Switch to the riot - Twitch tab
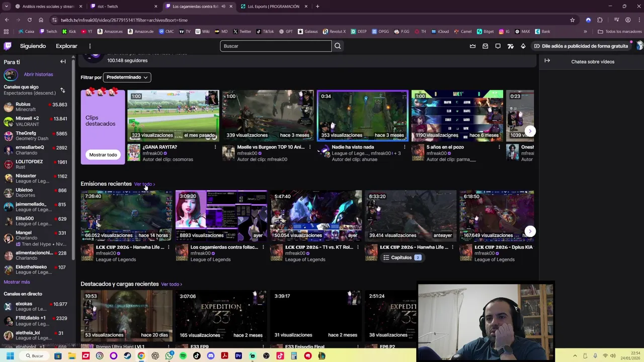644x362 pixels. pyautogui.click(x=119, y=6)
